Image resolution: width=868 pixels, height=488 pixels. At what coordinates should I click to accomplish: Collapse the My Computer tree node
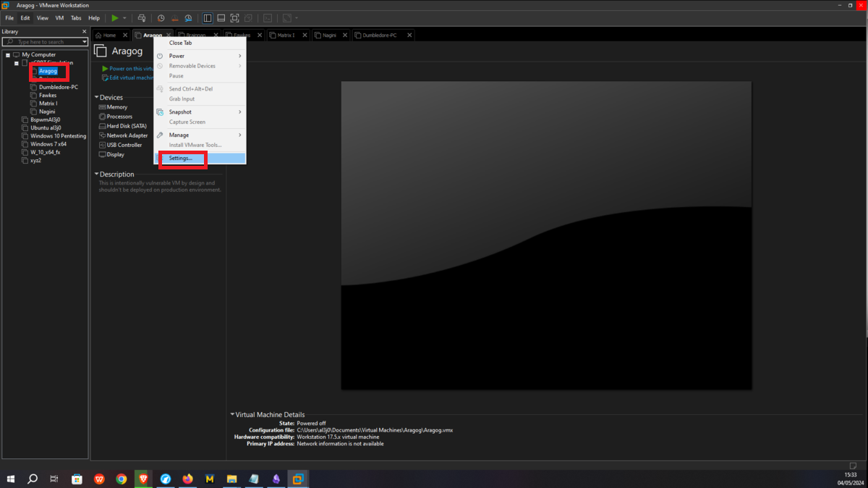point(8,54)
